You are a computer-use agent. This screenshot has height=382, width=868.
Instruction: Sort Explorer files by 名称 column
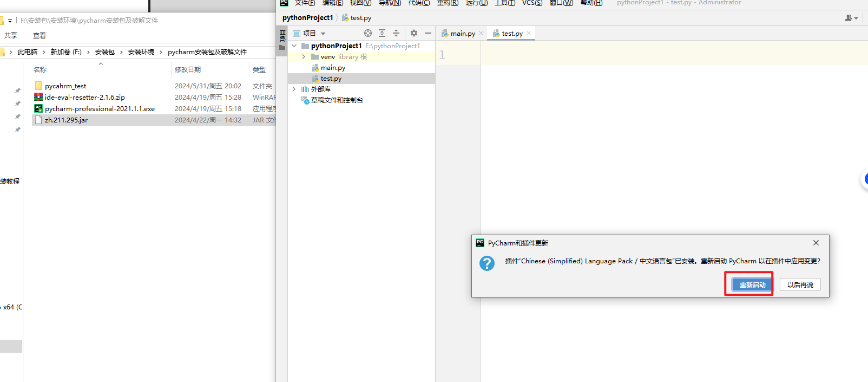pyautogui.click(x=40, y=70)
